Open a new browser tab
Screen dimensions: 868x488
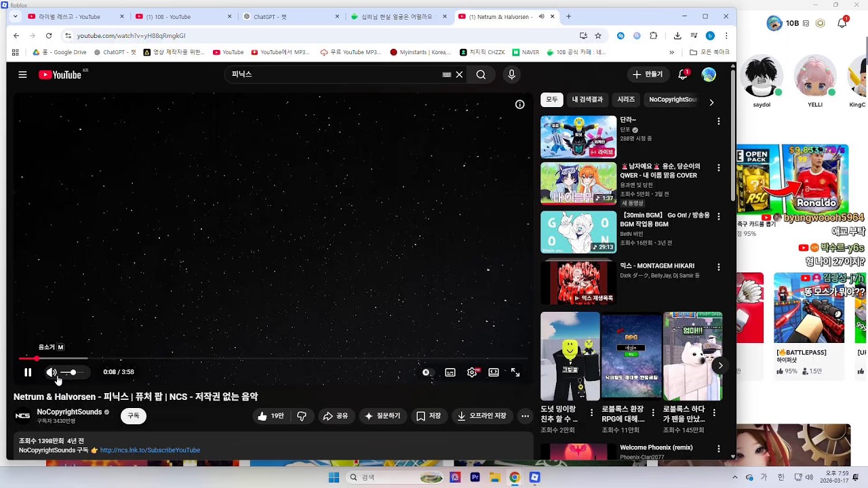point(568,16)
